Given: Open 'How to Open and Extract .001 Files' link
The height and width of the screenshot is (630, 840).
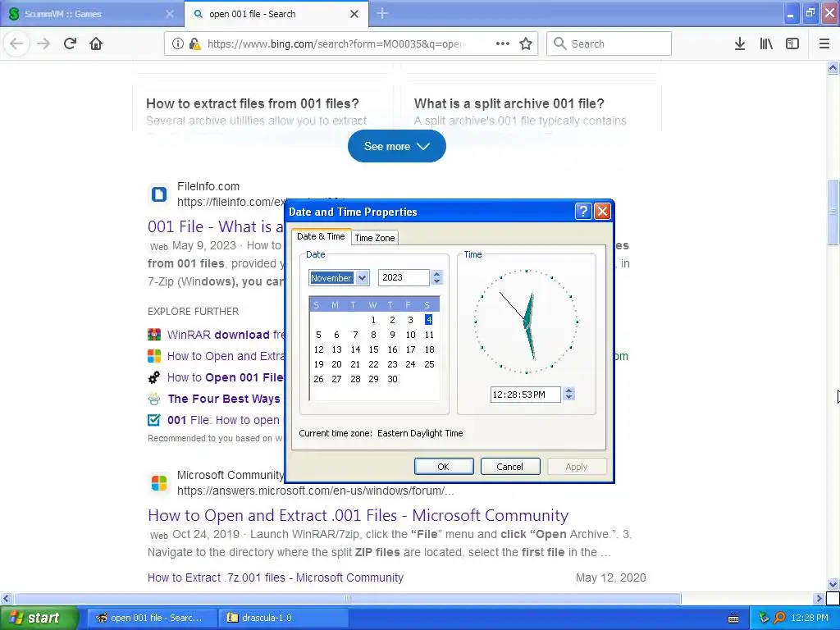Looking at the screenshot, I should coord(358,515).
